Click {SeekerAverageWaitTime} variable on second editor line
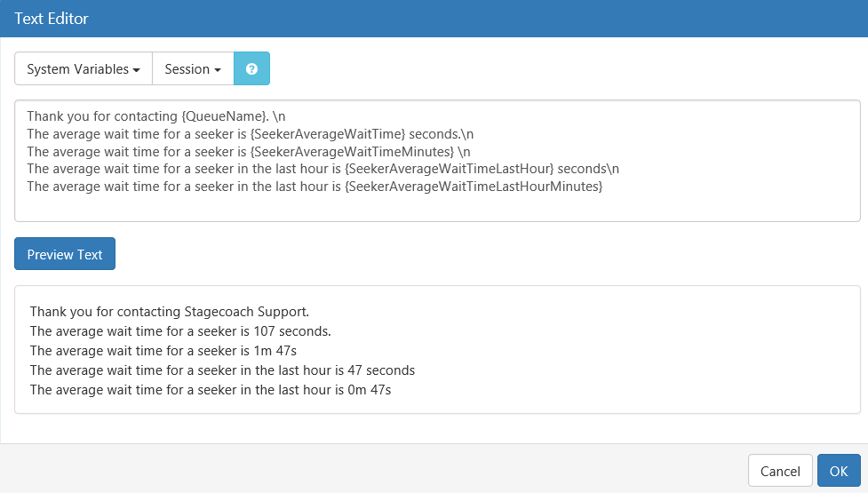This screenshot has width=868, height=493. tap(328, 134)
